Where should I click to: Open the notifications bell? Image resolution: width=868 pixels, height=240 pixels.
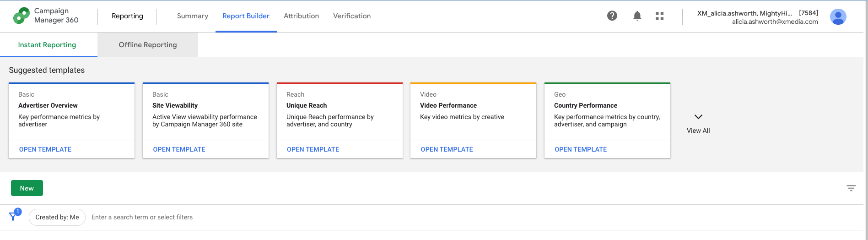point(637,16)
